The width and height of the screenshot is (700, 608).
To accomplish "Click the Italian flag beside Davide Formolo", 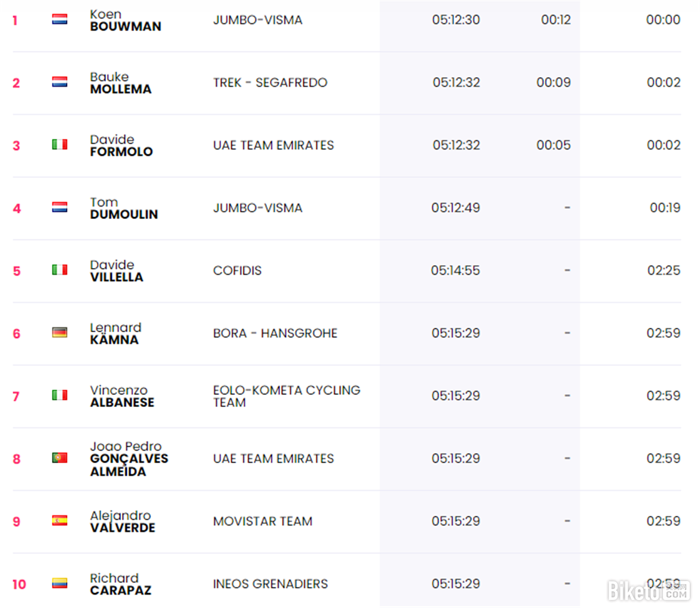I will [x=59, y=144].
